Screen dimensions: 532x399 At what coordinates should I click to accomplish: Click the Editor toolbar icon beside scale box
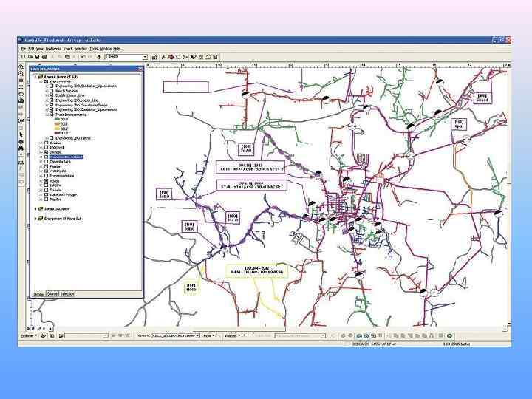coord(155,57)
